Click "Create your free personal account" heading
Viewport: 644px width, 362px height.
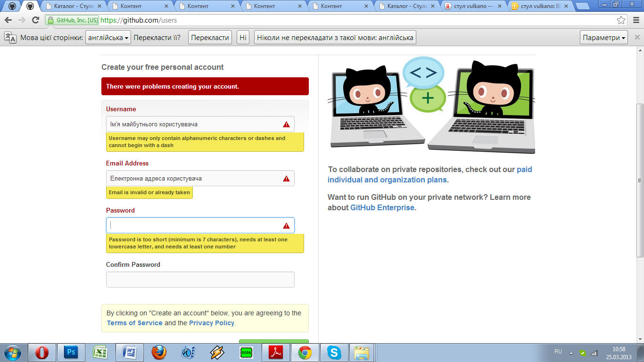[x=163, y=67]
